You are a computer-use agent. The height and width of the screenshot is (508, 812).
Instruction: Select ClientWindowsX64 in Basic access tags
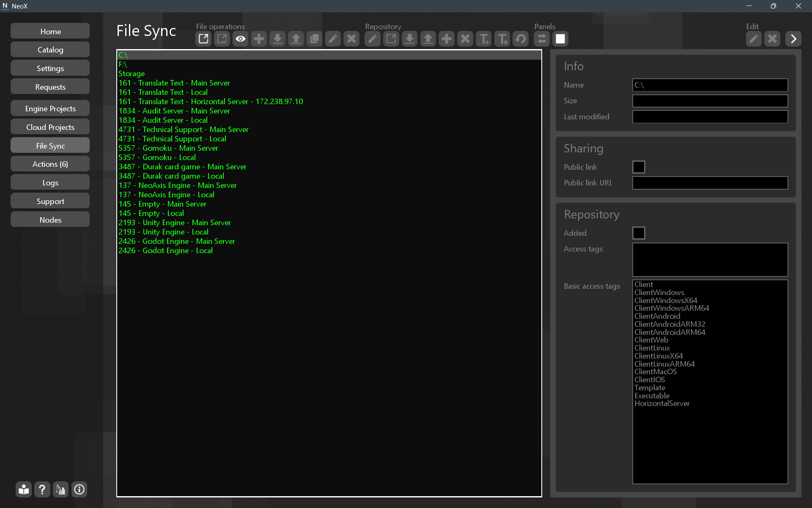665,301
